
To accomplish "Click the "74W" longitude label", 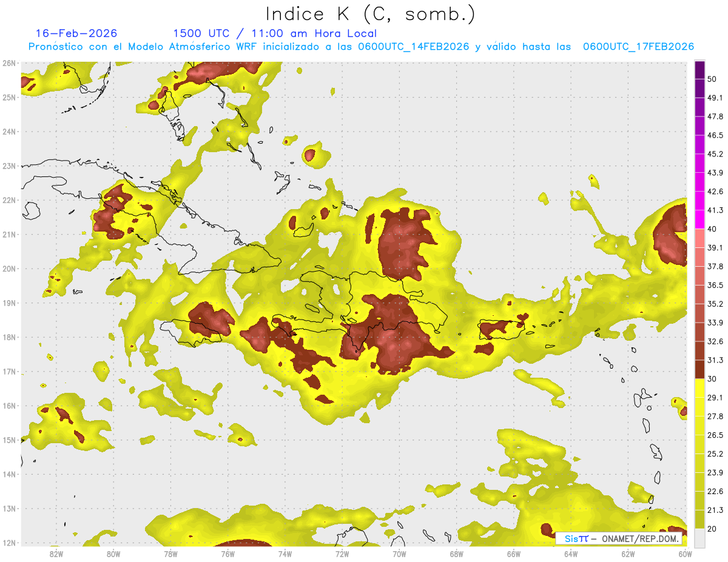I will 285,554.
